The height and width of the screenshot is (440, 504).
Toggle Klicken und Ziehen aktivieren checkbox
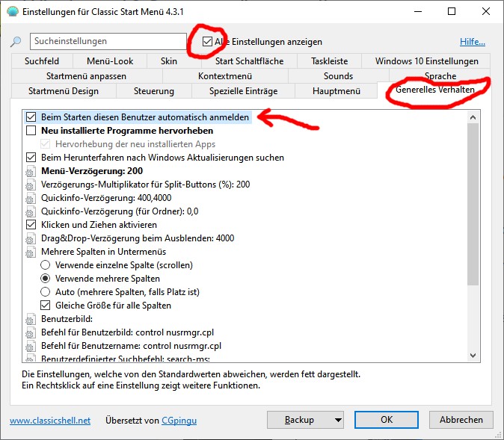pos(31,225)
